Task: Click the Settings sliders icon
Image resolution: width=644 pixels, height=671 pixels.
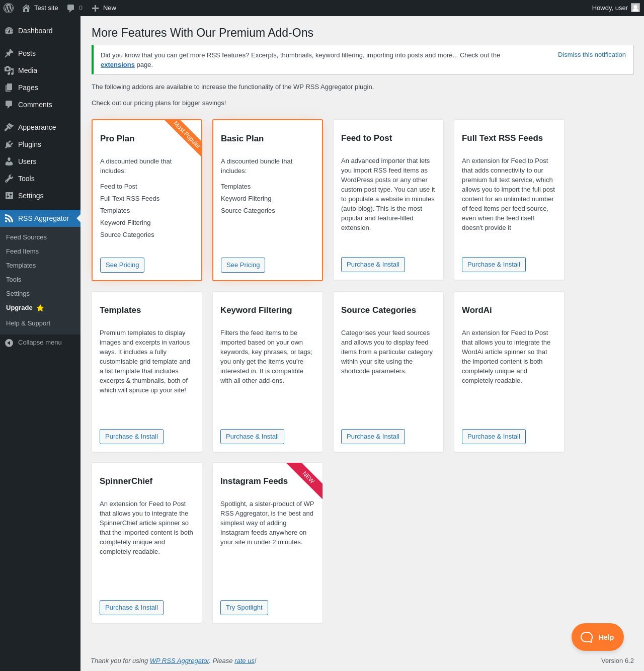Action: pos(9,196)
